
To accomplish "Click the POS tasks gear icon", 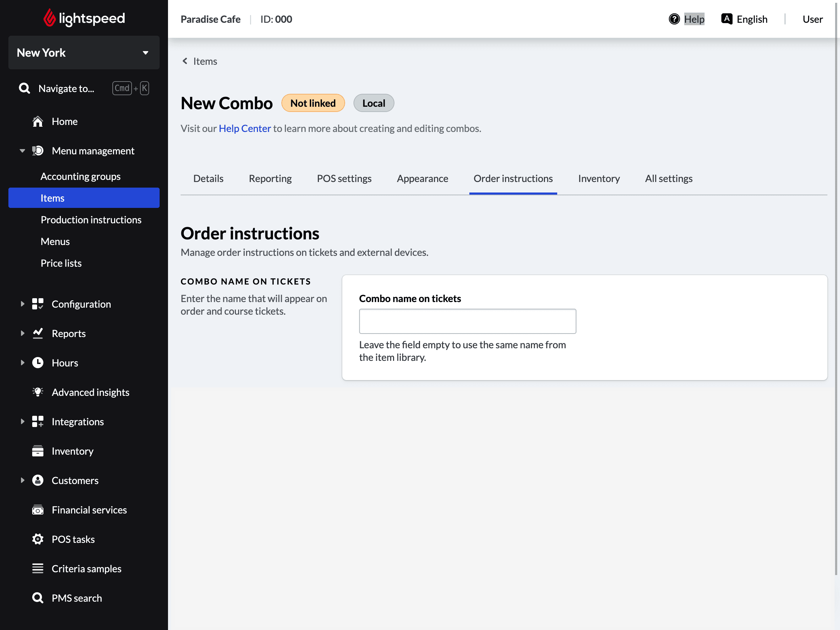I will (37, 539).
